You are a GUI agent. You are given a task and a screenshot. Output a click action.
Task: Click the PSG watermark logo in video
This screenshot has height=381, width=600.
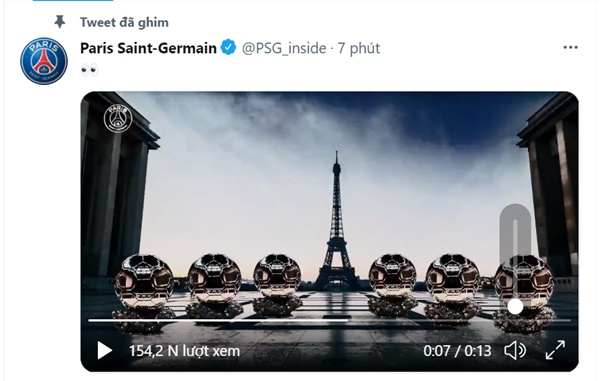coord(118,118)
